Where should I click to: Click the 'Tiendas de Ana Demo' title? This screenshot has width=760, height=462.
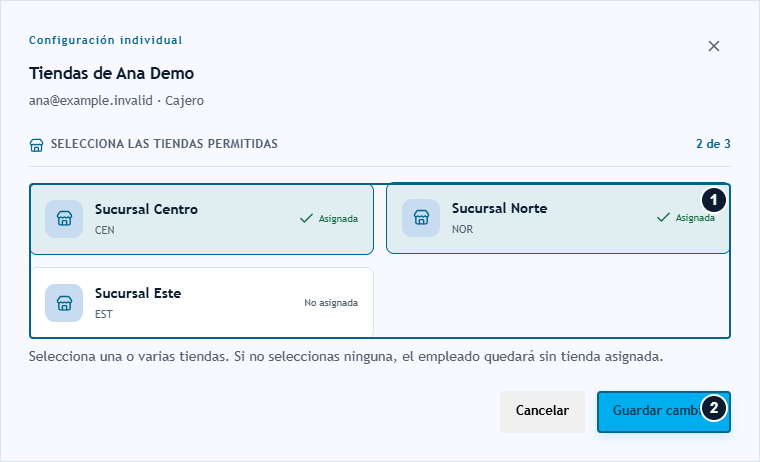(x=111, y=73)
